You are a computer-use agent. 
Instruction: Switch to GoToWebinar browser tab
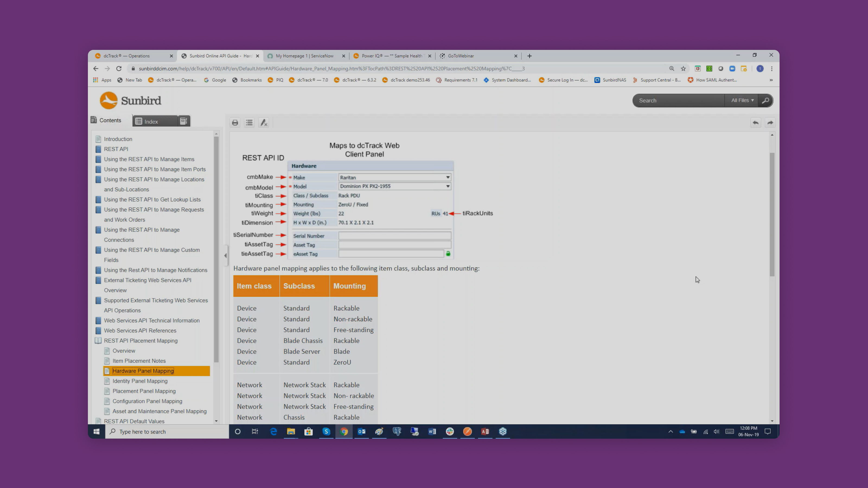click(461, 56)
